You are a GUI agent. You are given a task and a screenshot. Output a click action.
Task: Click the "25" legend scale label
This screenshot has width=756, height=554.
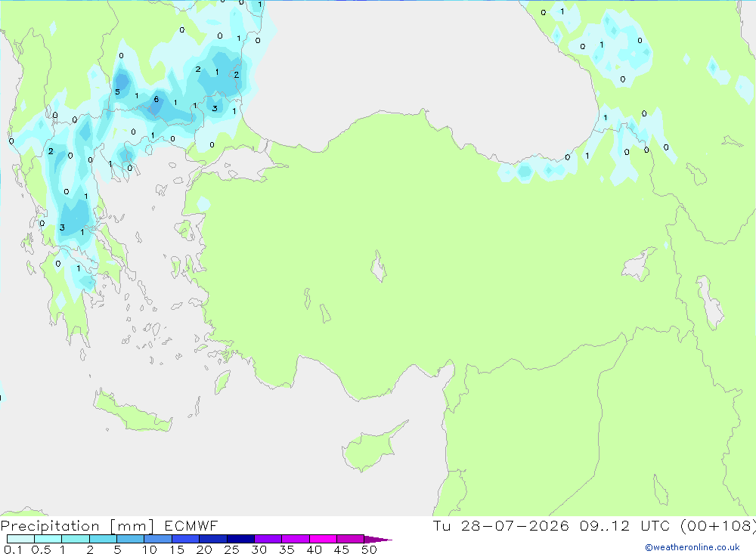pyautogui.click(x=232, y=549)
